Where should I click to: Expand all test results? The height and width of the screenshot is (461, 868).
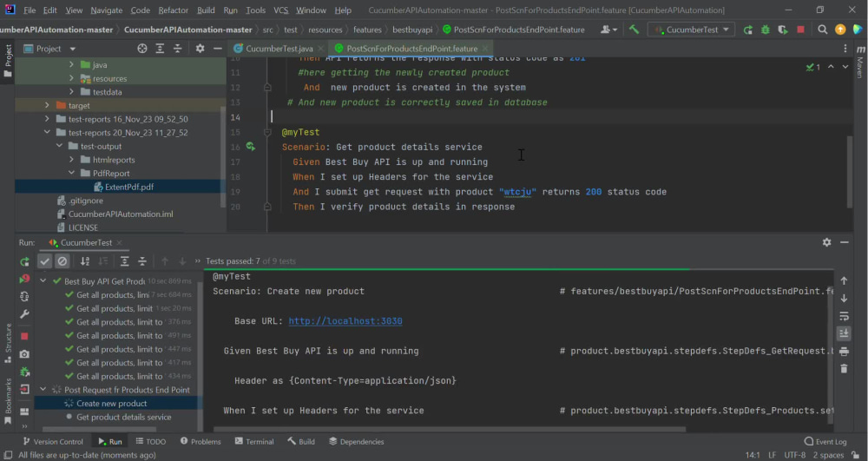(124, 261)
